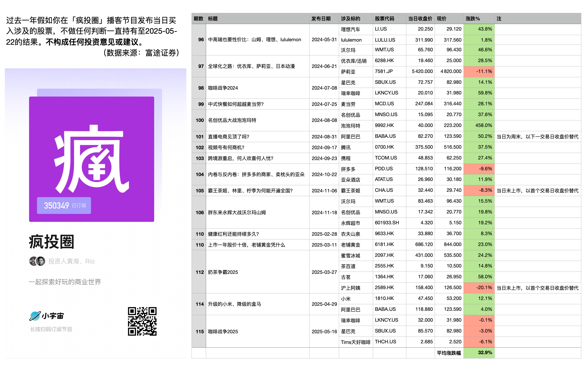Click the -11.1% 萨莉亚 change cell
The image size is (588, 365).
click(479, 71)
